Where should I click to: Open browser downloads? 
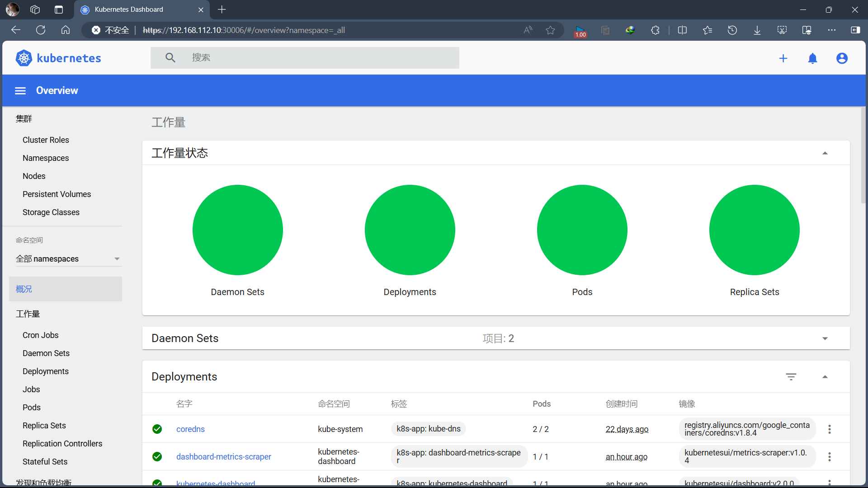click(757, 30)
